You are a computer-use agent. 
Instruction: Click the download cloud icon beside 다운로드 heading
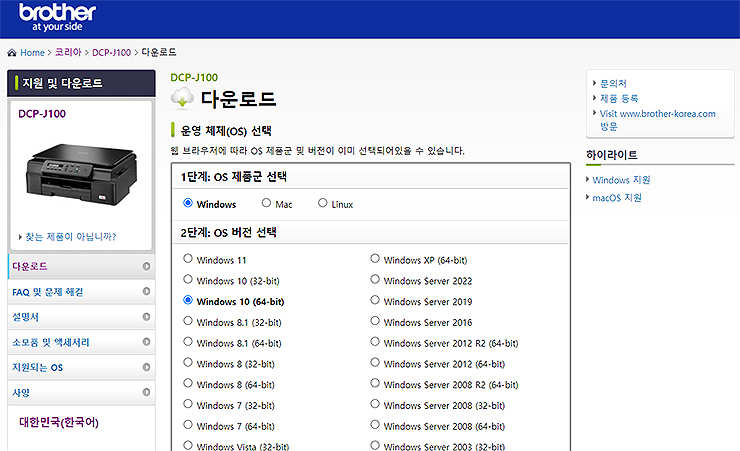(182, 98)
